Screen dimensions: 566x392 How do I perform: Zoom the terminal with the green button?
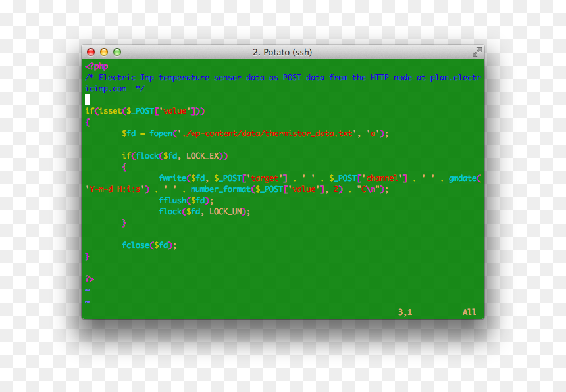point(117,53)
